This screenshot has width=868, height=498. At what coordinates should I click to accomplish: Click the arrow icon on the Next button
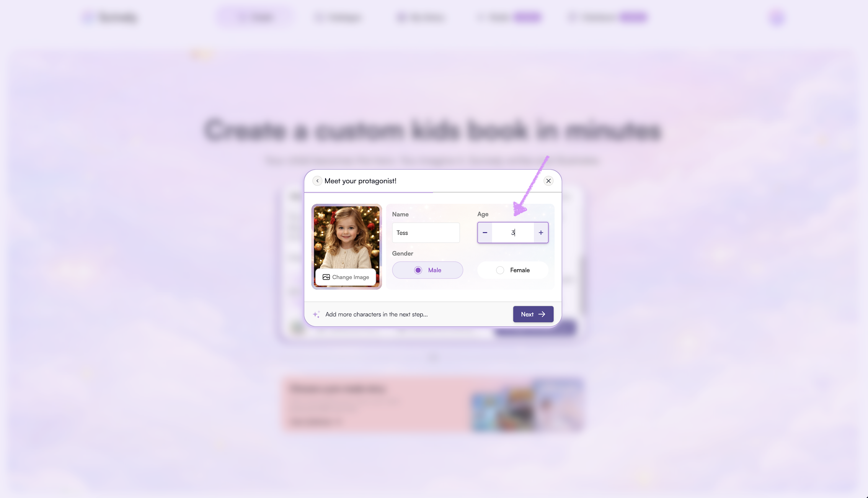(542, 314)
